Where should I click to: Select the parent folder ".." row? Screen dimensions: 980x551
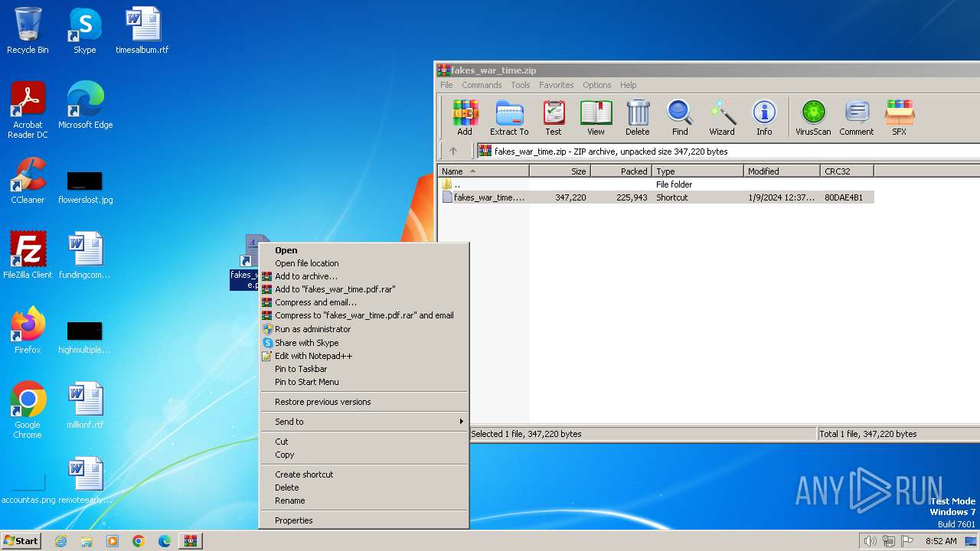tap(656, 184)
